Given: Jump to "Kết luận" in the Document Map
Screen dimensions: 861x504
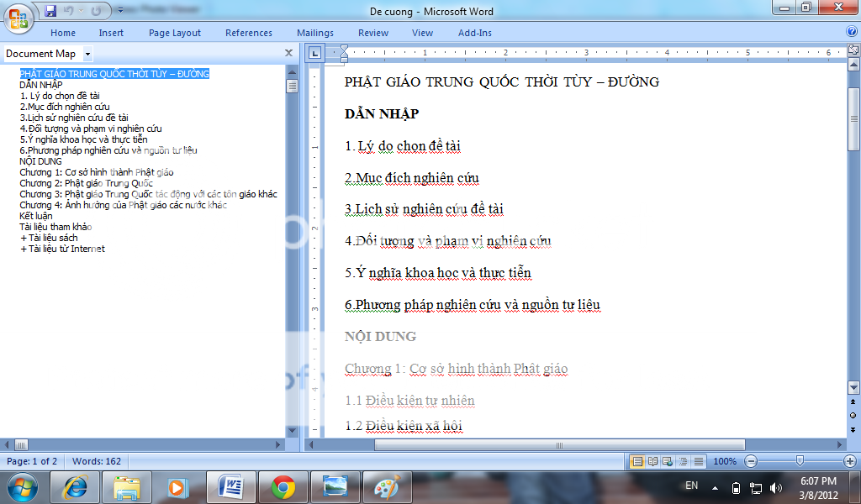Looking at the screenshot, I should (x=36, y=216).
